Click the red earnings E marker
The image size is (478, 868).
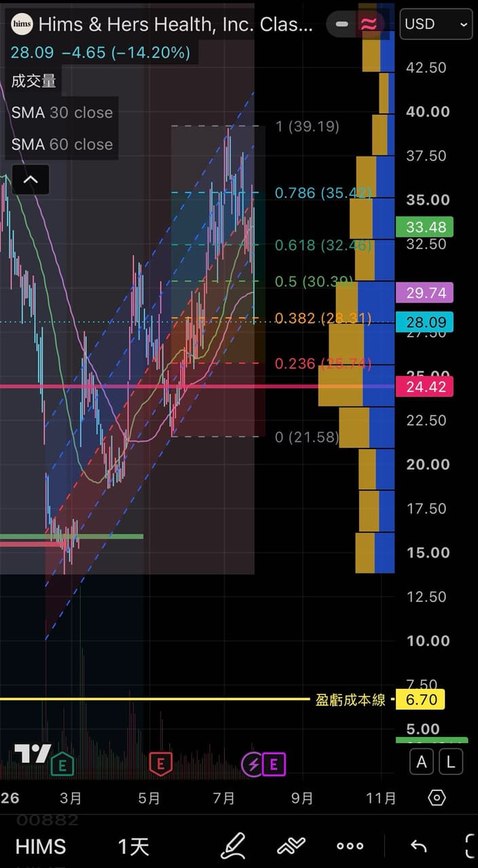coord(160,763)
